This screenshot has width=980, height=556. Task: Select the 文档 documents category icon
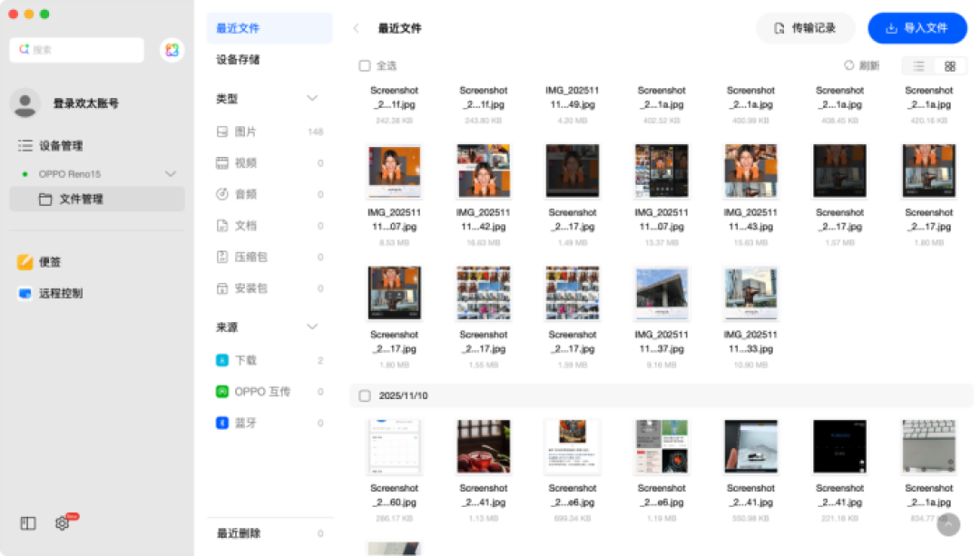pos(222,226)
